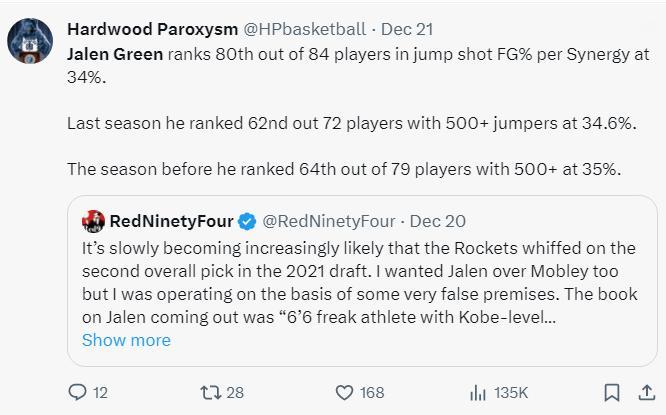The height and width of the screenshot is (415, 666).
Task: Like the tweet with the heart icon
Action: pyautogui.click(x=343, y=393)
